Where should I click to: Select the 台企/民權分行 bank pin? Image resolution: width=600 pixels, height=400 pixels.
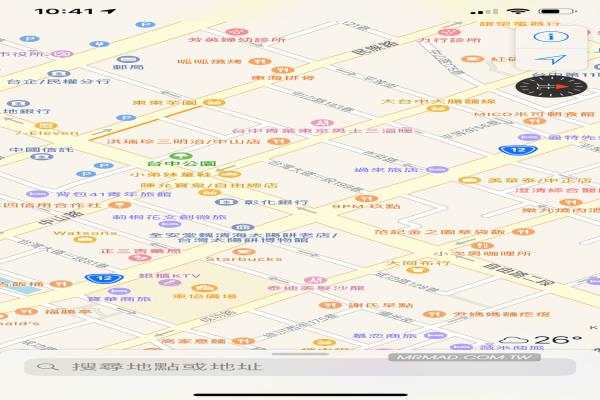(x=59, y=73)
